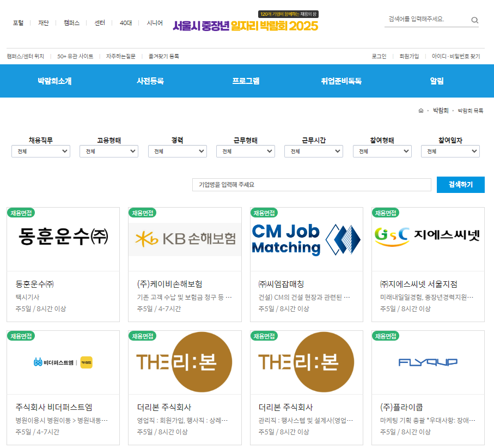Click the 박람회 목록 breadcrumb
Viewport: 494px width, 448px height.
471,111
